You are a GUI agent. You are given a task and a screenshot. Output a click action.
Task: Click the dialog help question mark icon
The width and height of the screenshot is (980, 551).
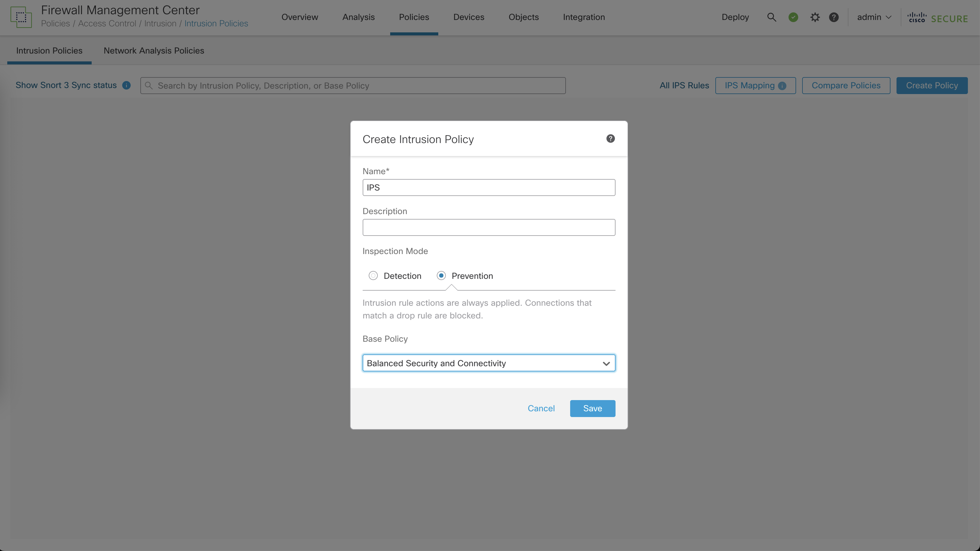[610, 139]
